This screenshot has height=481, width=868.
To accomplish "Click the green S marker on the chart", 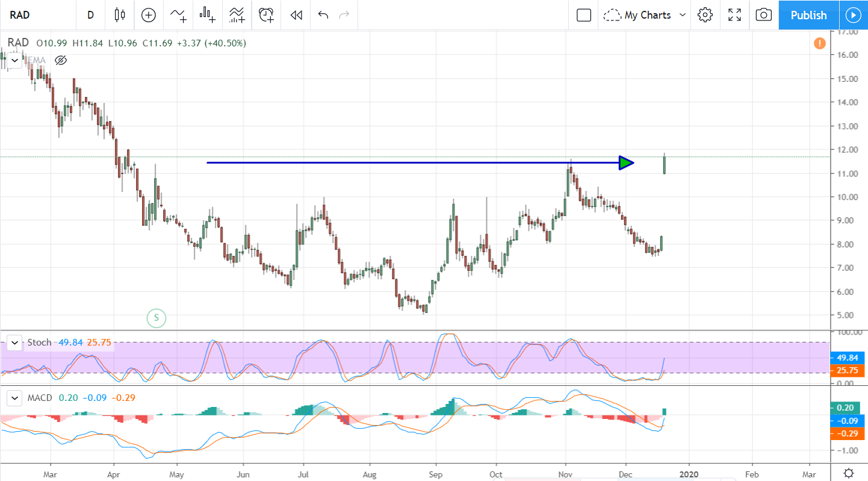I will (x=157, y=317).
